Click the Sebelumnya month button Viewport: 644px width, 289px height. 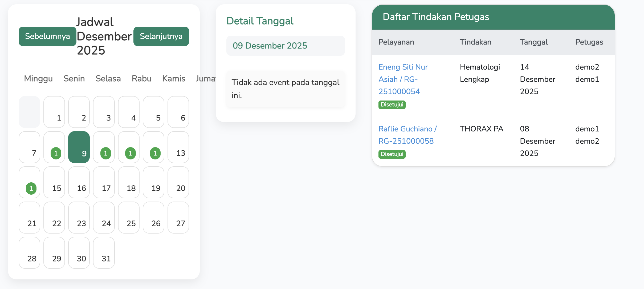tap(47, 36)
